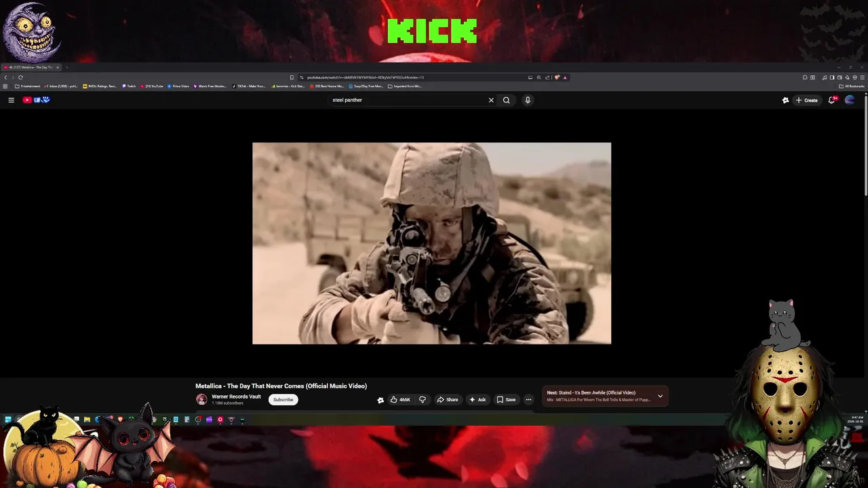This screenshot has width=868, height=488.
Task: Clear the 'steel panther' search text
Action: click(x=491, y=100)
